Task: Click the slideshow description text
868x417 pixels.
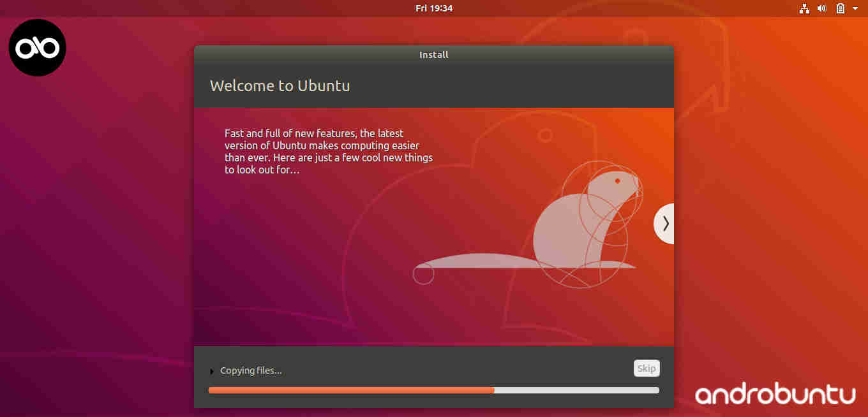Action: pyautogui.click(x=328, y=151)
